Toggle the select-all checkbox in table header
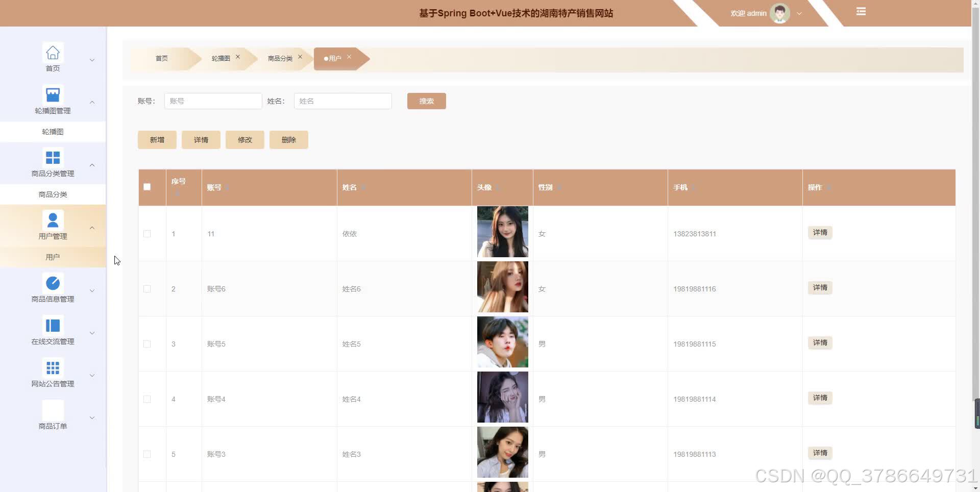 tap(147, 187)
